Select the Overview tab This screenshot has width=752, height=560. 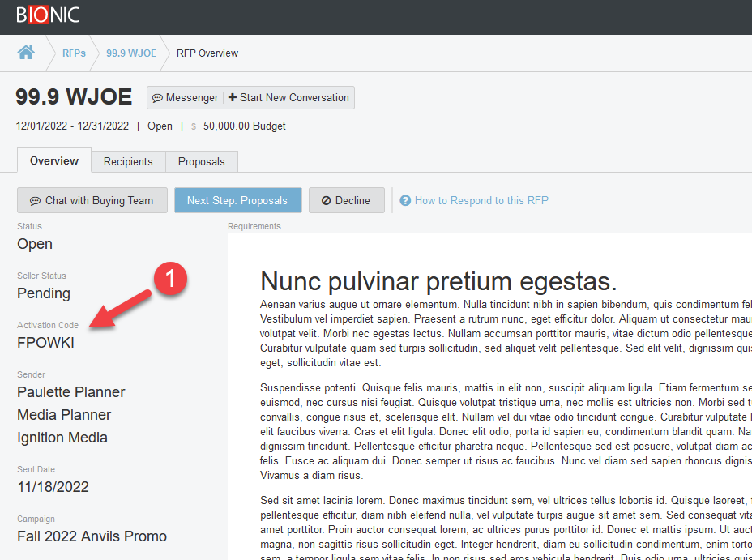click(x=54, y=160)
